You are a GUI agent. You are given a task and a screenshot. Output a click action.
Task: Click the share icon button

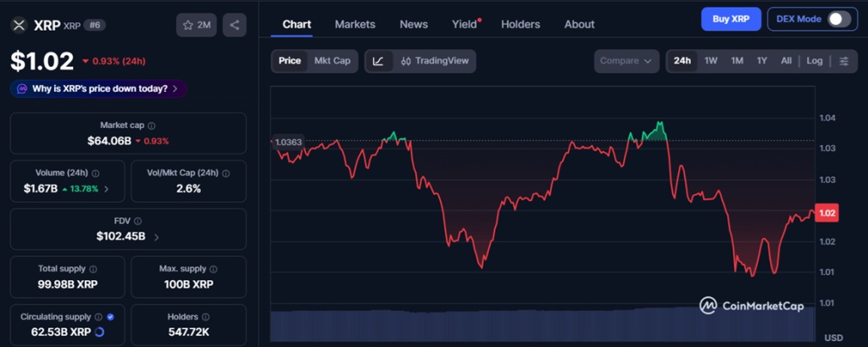click(x=235, y=25)
